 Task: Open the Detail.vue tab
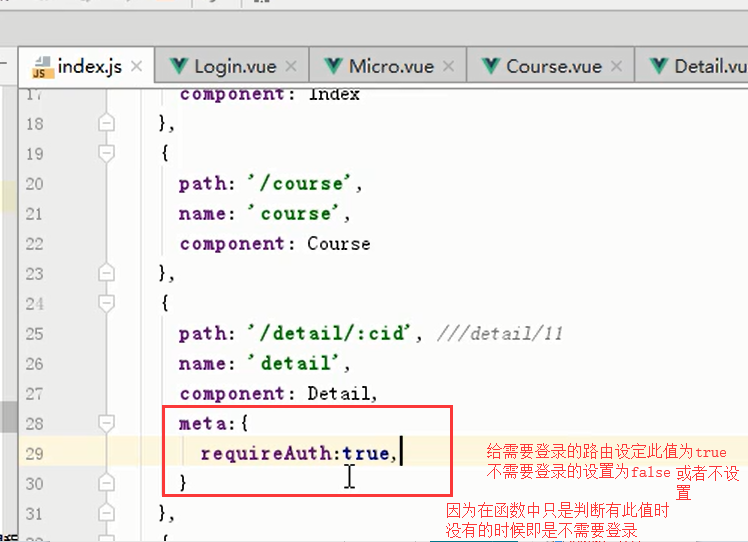[x=692, y=66]
